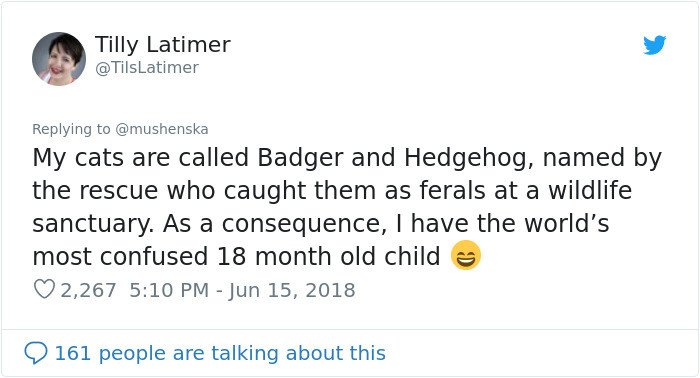This screenshot has height=378, width=700.
Task: Click the grinning face emoji
Action: [x=466, y=255]
